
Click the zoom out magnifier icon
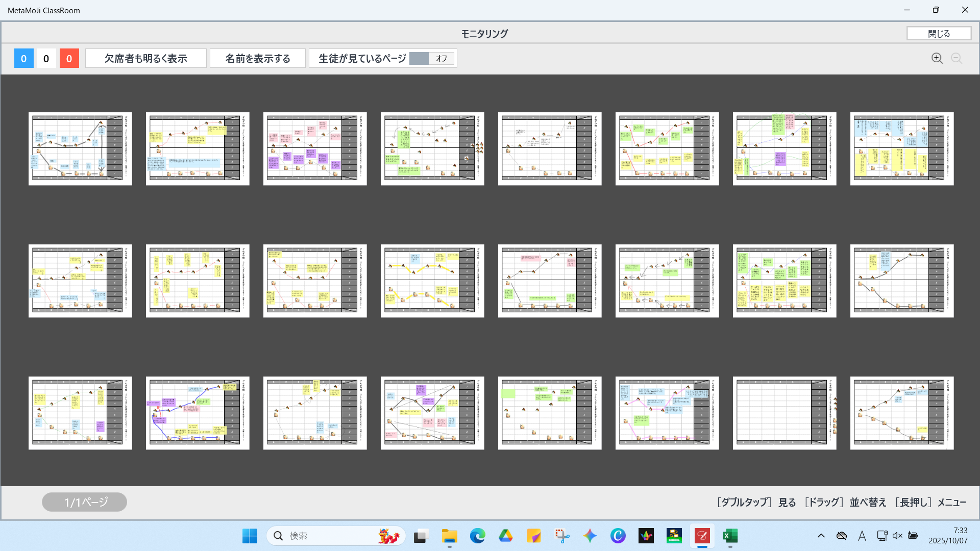click(957, 58)
